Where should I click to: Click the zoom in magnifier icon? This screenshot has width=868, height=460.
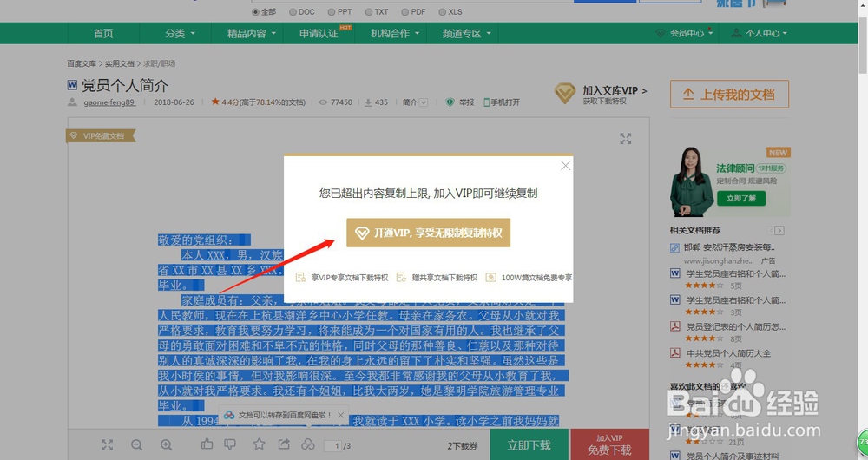coord(166,445)
